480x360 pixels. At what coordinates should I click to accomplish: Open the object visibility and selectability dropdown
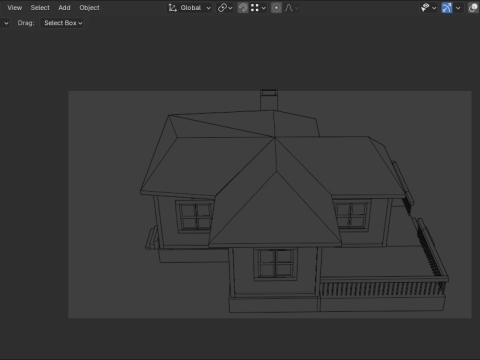pos(428,8)
